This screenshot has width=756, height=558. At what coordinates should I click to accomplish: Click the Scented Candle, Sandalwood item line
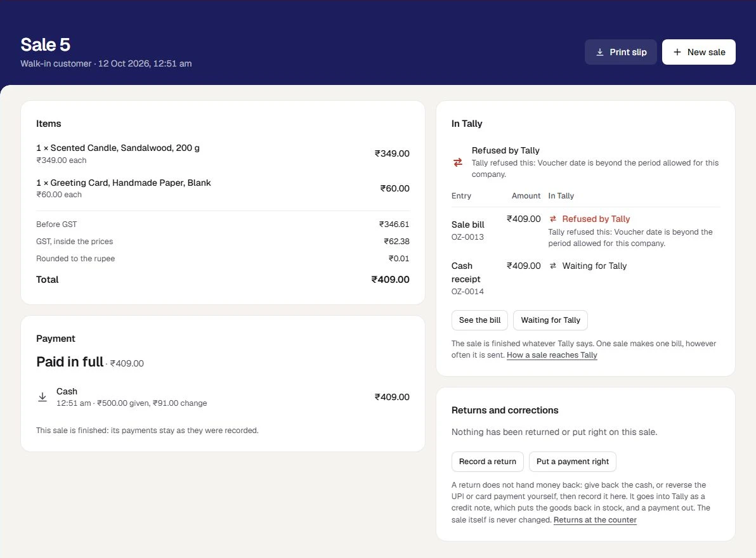(x=223, y=153)
